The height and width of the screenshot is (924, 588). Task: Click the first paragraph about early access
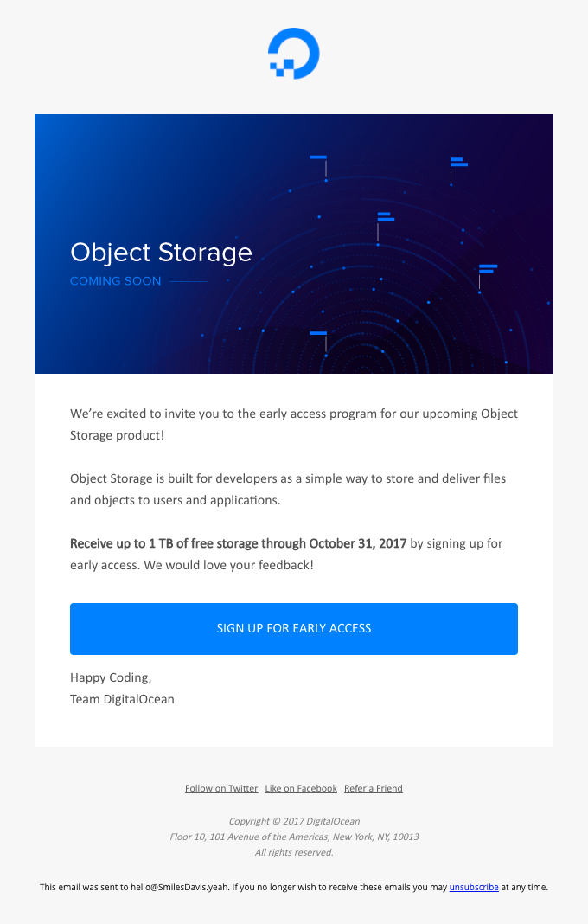coord(294,424)
